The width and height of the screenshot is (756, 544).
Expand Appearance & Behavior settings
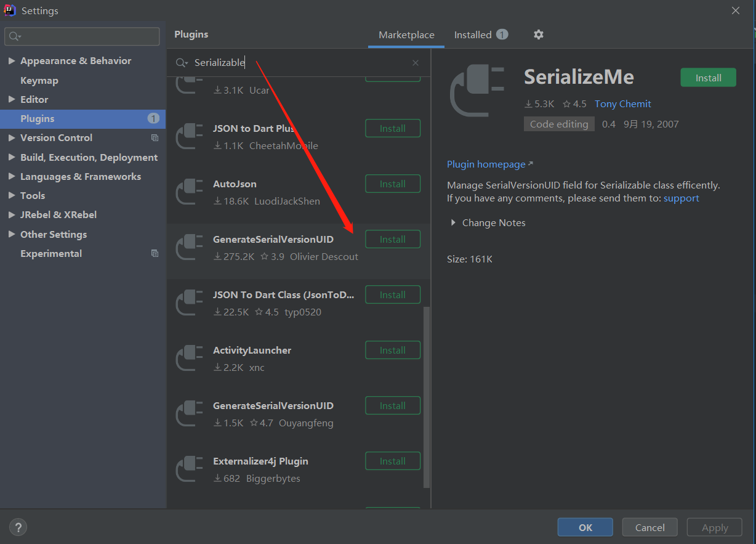[x=12, y=61]
